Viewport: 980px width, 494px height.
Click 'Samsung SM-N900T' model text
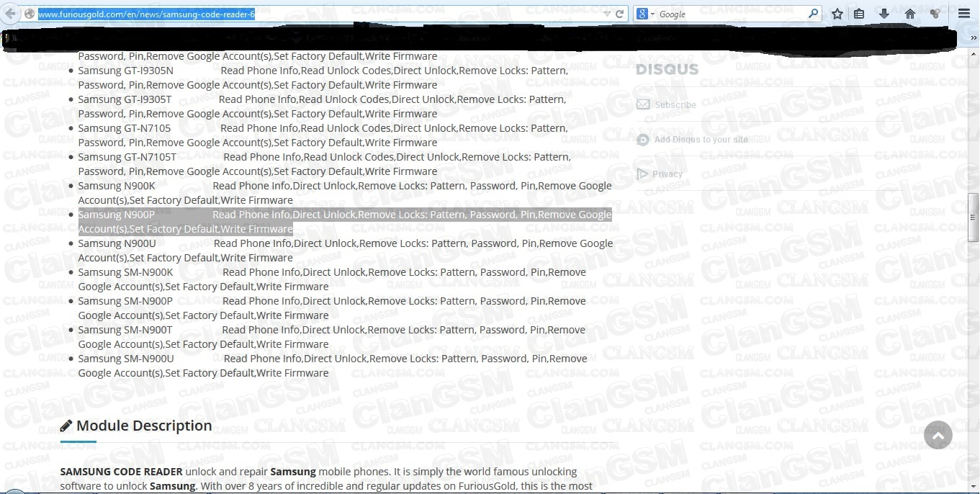coord(125,330)
